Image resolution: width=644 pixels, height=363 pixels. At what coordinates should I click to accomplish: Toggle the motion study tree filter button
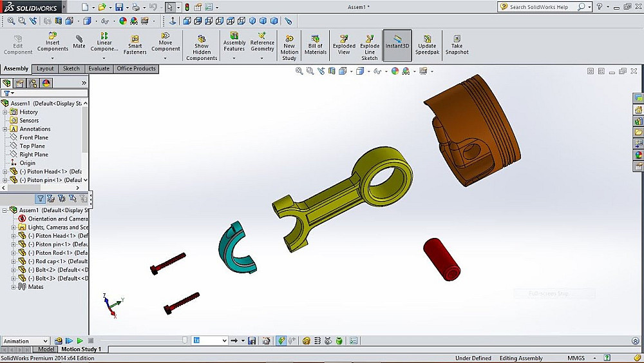tap(40, 199)
